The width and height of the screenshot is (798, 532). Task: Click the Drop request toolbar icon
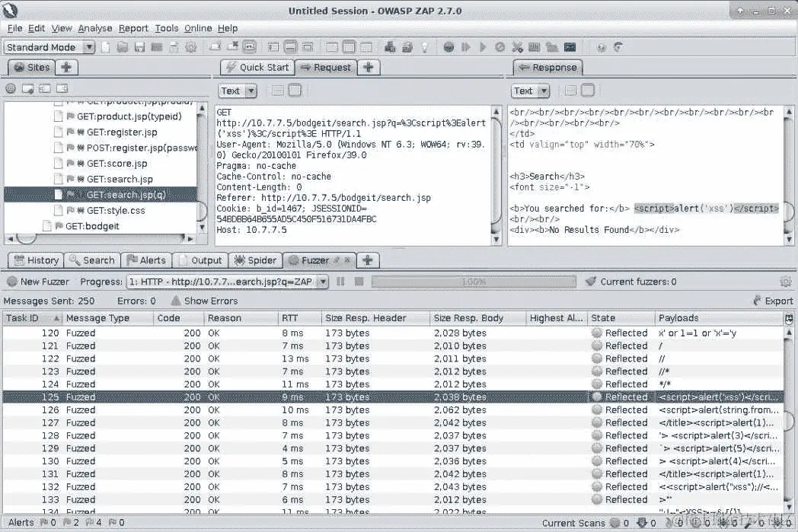tap(500, 47)
